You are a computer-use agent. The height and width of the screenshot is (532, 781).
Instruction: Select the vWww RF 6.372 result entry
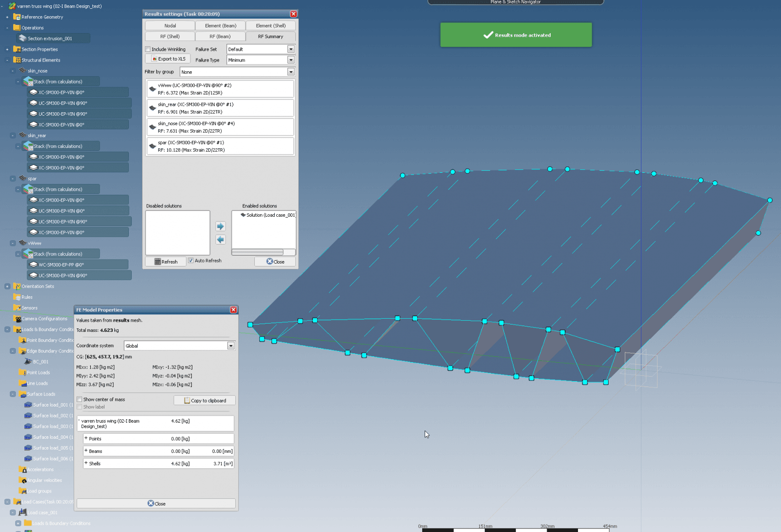coord(220,89)
